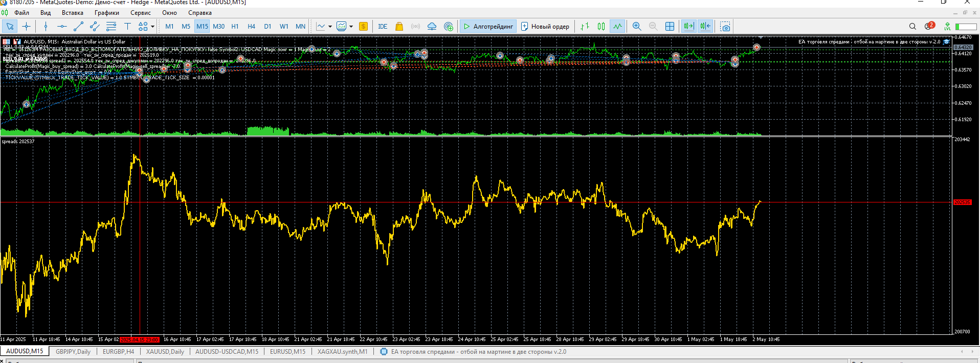Zoom in on the chart

(x=637, y=27)
